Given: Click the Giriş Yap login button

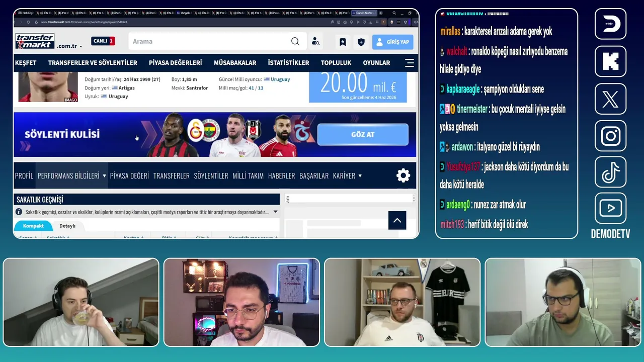Looking at the screenshot, I should (393, 42).
